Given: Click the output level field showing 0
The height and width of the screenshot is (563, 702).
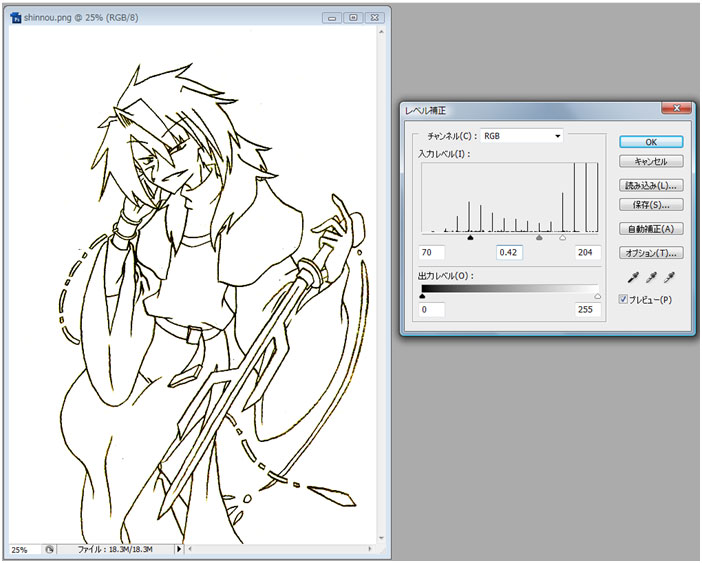Looking at the screenshot, I should tap(432, 310).
